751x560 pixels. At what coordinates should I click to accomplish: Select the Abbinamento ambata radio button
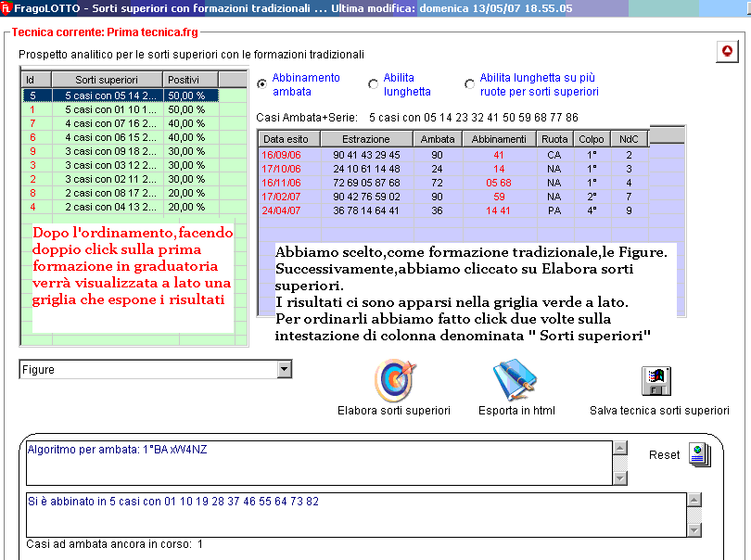[262, 84]
